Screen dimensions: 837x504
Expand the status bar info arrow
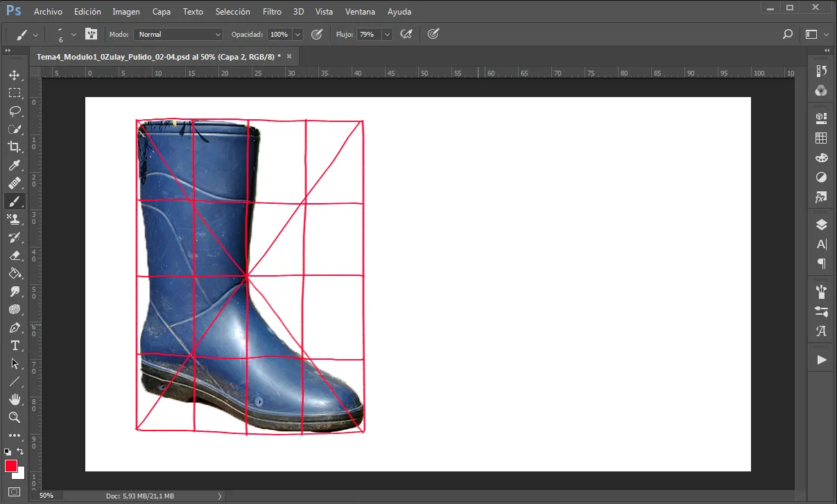point(220,496)
